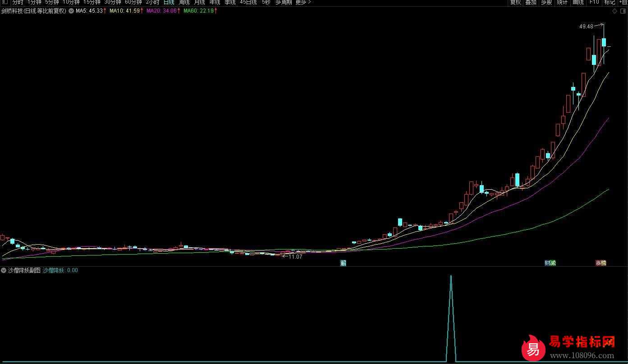The height and width of the screenshot is (364, 628).
Task: Enable the 多周期 multi-period view
Action: coord(284,2)
